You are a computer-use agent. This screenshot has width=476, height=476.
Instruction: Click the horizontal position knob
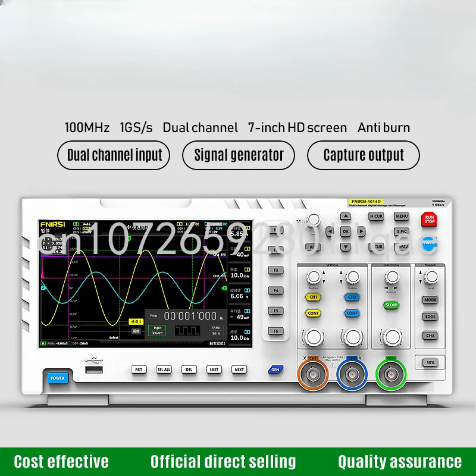pos(392,277)
